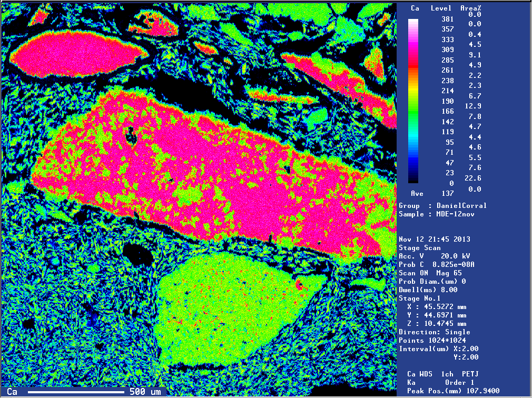532x398 pixels.
Task: Click the "Stage No.1" line
Action: click(420, 299)
